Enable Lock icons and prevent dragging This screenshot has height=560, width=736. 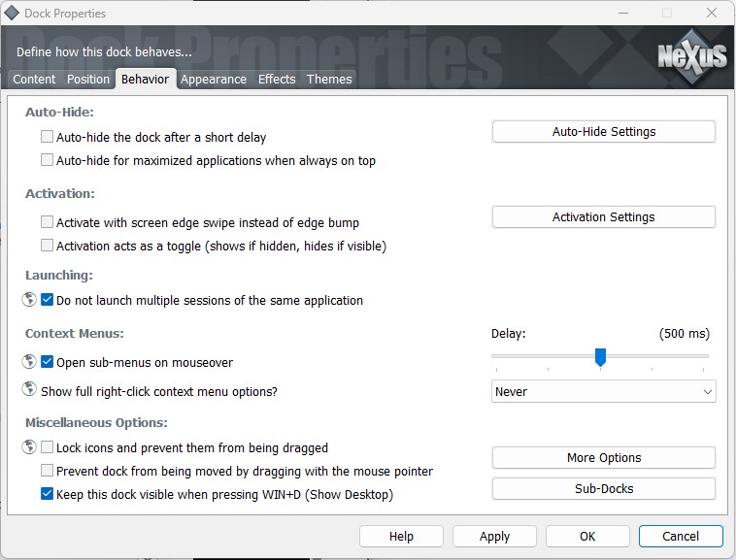[47, 448]
